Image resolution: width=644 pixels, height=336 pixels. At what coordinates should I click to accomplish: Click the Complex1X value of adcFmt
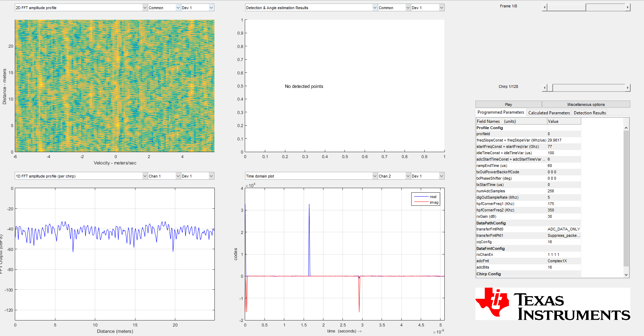coord(564,261)
